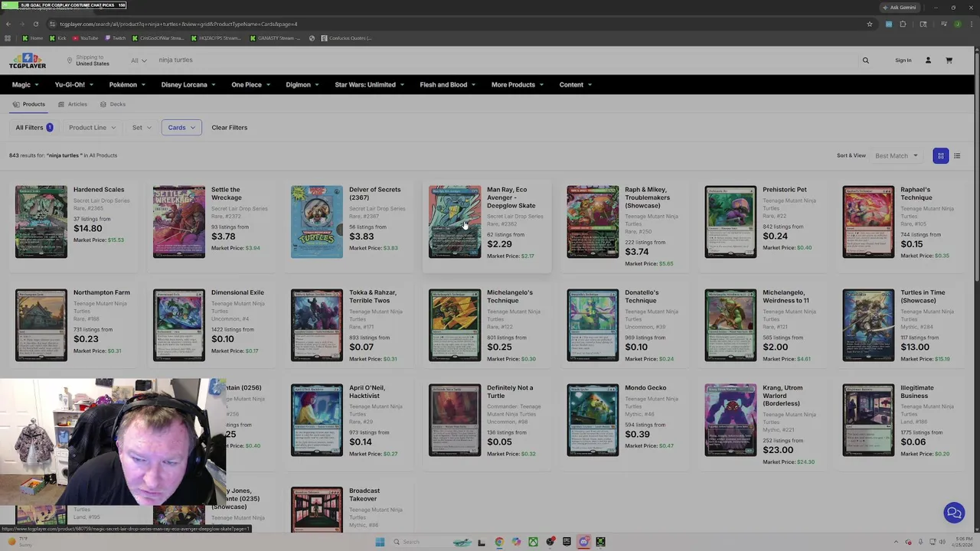Reload the browser page
Screen dimensions: 980x551
(35, 24)
